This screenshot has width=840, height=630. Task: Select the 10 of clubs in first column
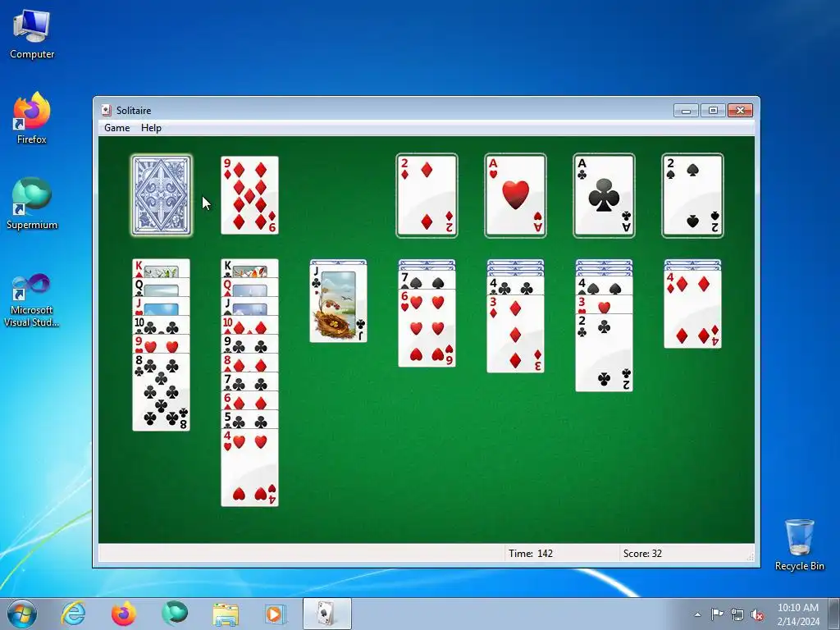pyautogui.click(x=162, y=325)
